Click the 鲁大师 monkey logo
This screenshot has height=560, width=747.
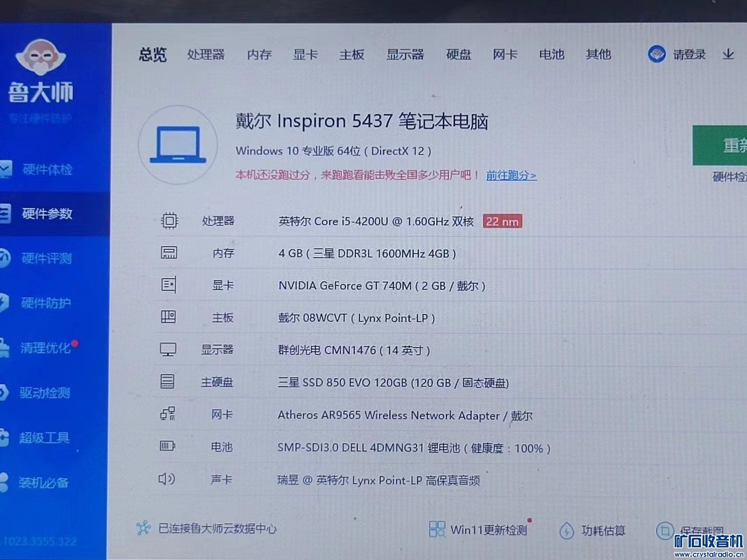point(40,57)
